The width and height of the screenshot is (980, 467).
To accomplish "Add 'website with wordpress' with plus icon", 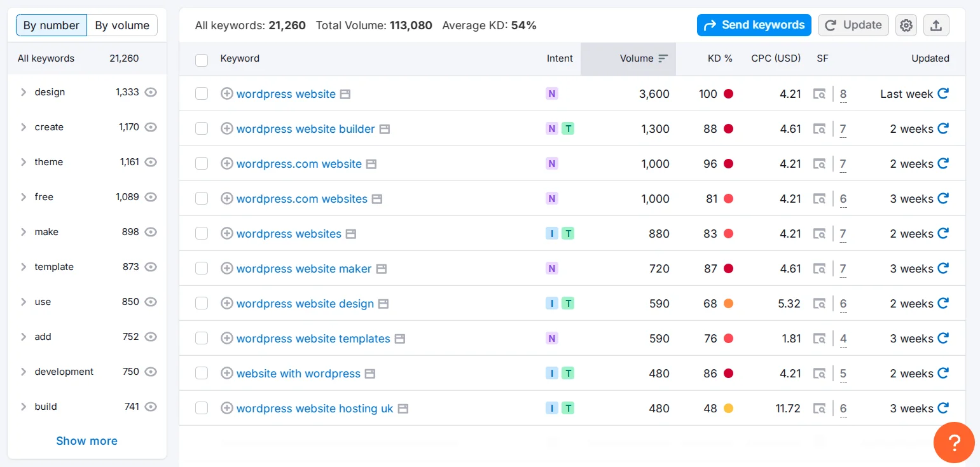I will click(227, 373).
